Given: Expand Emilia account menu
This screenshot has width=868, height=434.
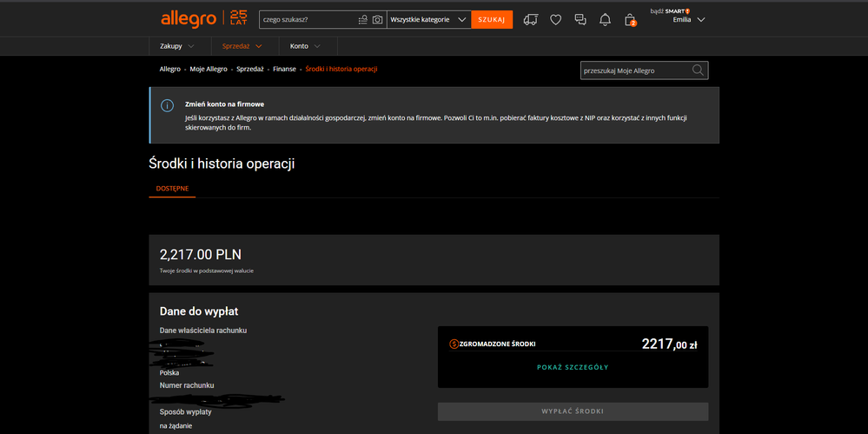Looking at the screenshot, I should pyautogui.click(x=689, y=19).
